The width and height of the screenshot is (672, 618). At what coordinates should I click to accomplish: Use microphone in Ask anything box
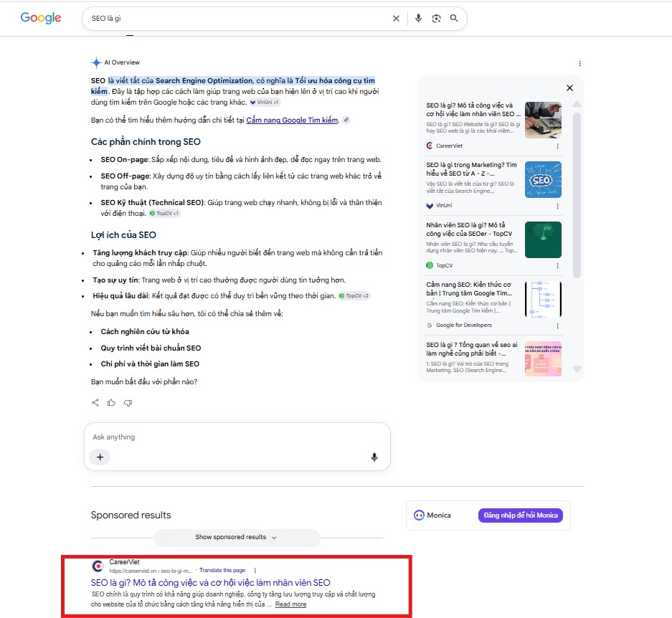[374, 457]
